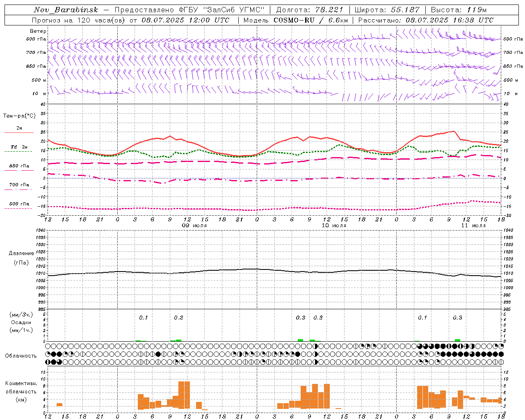Click the 10 июля date label
The width and height of the screenshot is (525, 420).
click(334, 226)
